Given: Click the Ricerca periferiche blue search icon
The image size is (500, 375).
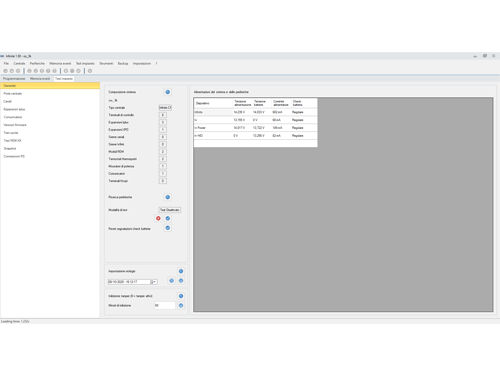Looking at the screenshot, I should pyautogui.click(x=168, y=197).
